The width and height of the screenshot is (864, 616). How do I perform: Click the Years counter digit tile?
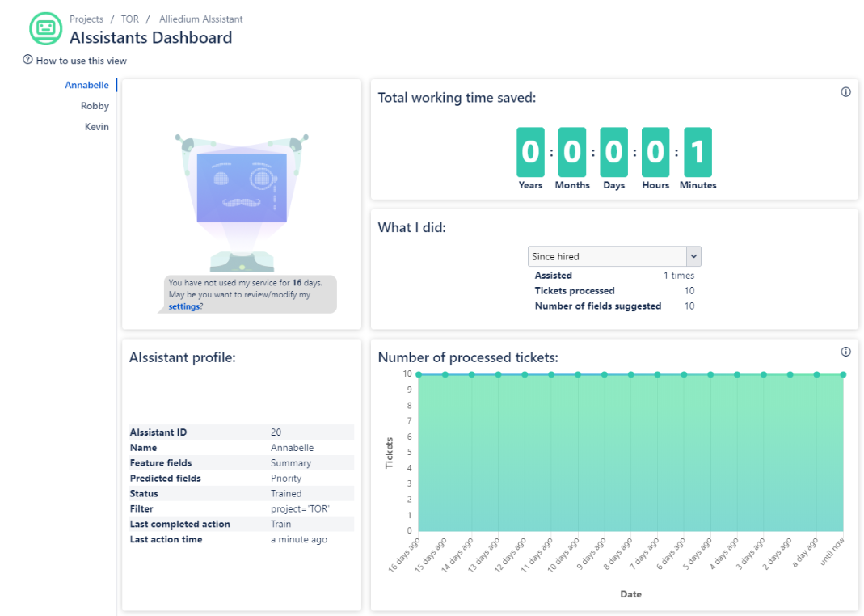(x=530, y=152)
